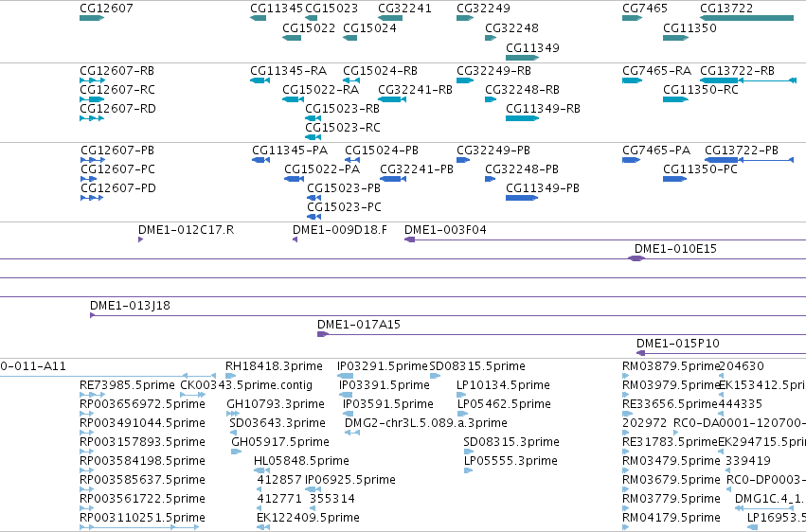The width and height of the screenshot is (806, 532).
Task: Click the DME1-013J18 clone
Action: [130, 306]
